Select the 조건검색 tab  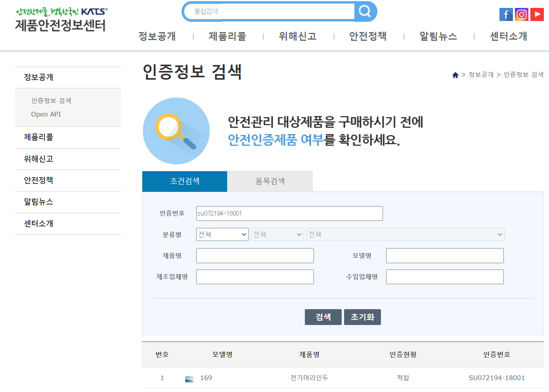point(185,181)
